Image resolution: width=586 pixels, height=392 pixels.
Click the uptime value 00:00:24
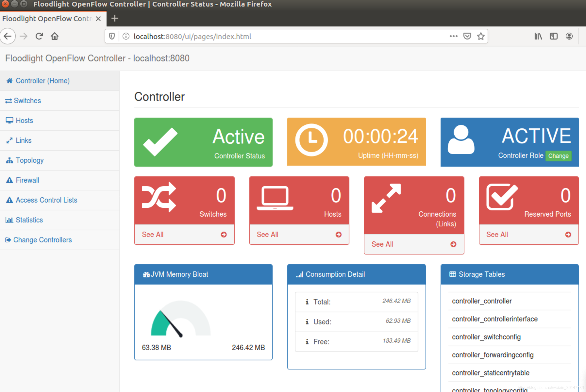380,137
